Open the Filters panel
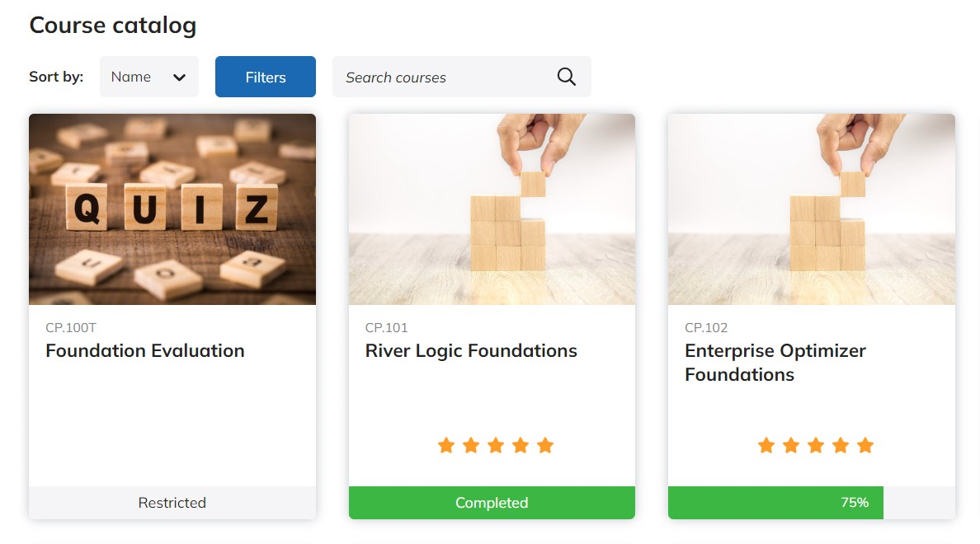Image resolution: width=980 pixels, height=544 pixels. (266, 77)
